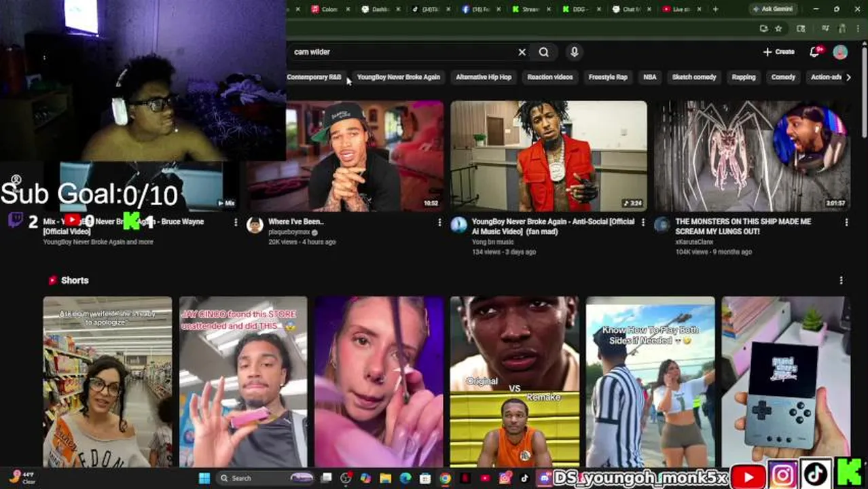This screenshot has width=868, height=489.
Task: Bookmark this page with the star icon
Action: 778,29
